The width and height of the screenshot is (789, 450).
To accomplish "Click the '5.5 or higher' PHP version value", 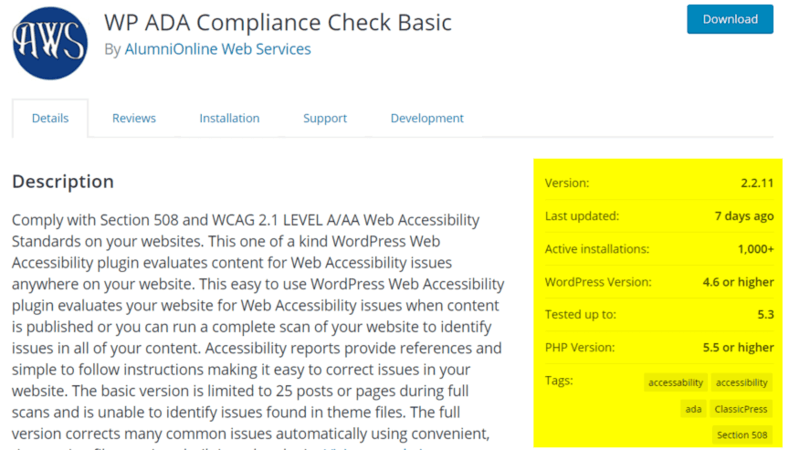I will tap(738, 347).
